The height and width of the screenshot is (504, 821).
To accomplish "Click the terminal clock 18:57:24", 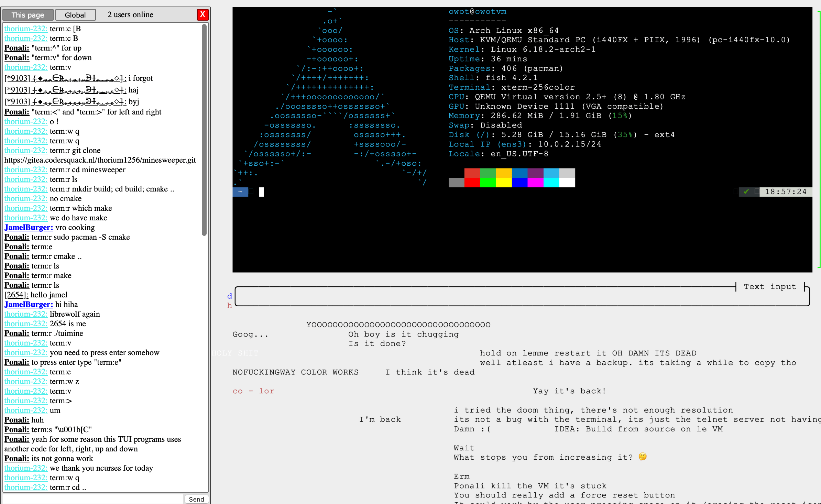I will (786, 192).
